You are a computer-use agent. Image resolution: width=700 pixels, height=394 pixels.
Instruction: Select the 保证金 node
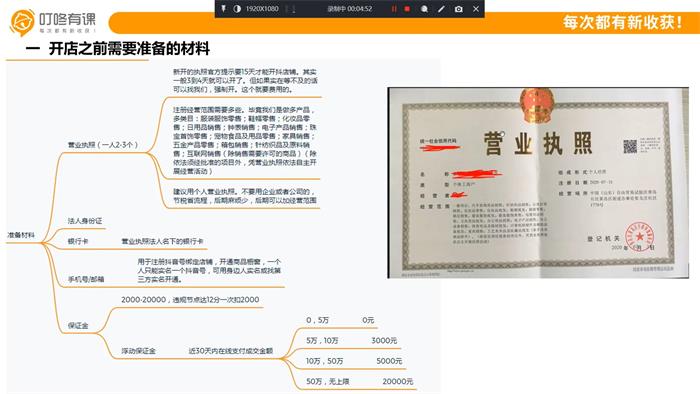click(x=78, y=325)
